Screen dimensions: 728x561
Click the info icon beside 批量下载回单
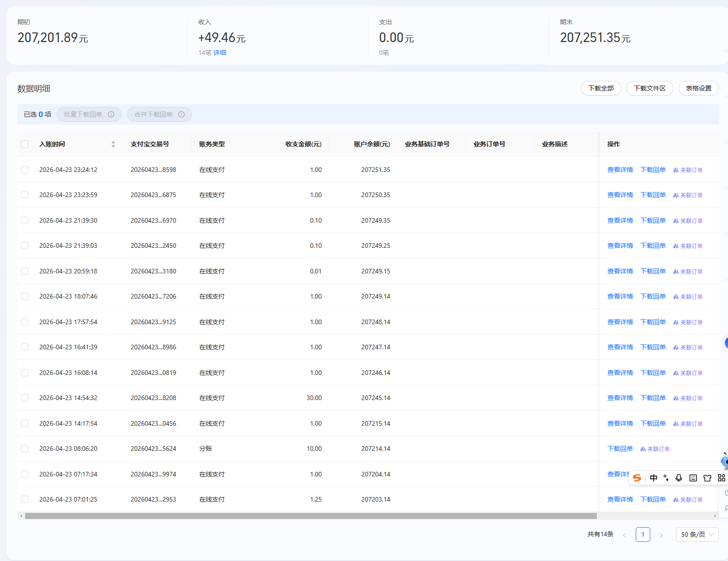coord(111,114)
